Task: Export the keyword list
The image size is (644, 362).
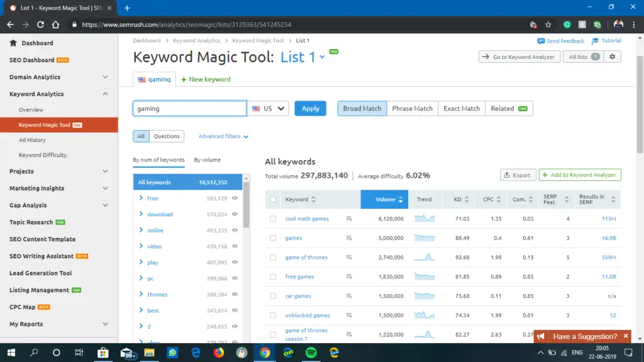Action: (x=518, y=175)
